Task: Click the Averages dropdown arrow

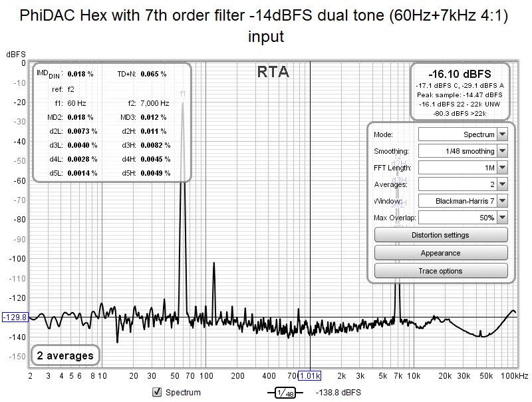Action: pos(503,184)
